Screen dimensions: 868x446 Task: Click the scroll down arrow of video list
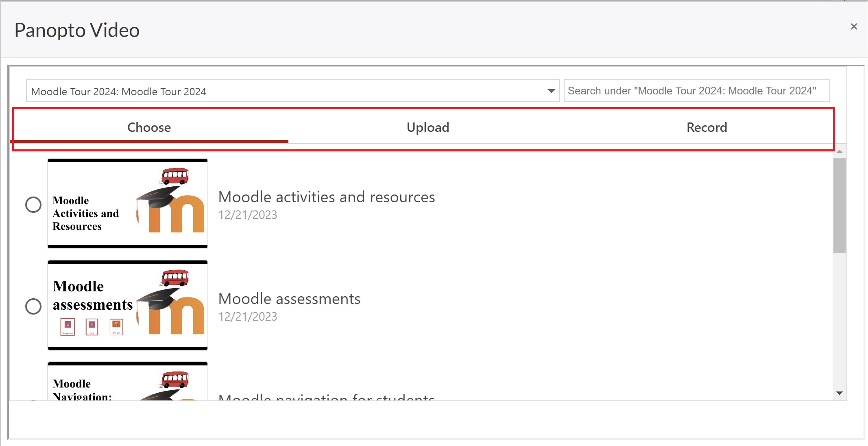pyautogui.click(x=839, y=393)
